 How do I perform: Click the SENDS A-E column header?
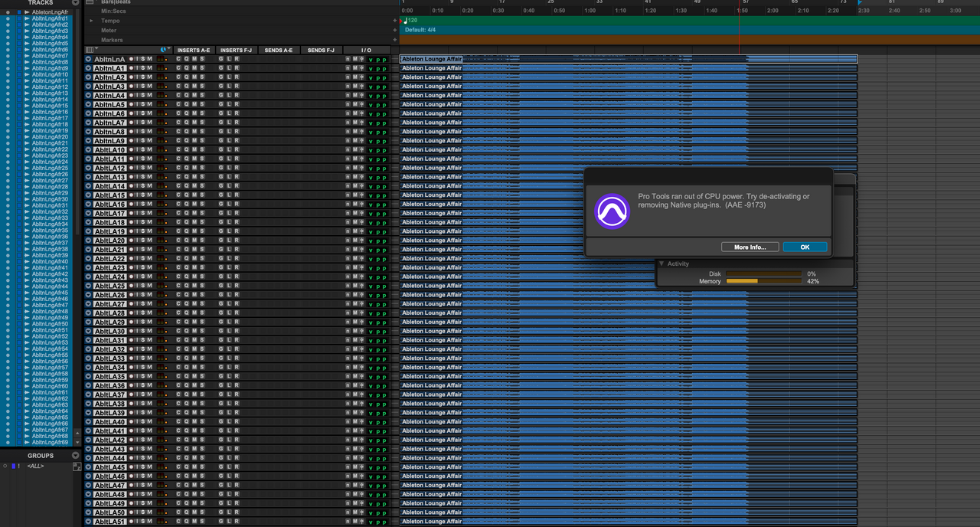pyautogui.click(x=279, y=50)
